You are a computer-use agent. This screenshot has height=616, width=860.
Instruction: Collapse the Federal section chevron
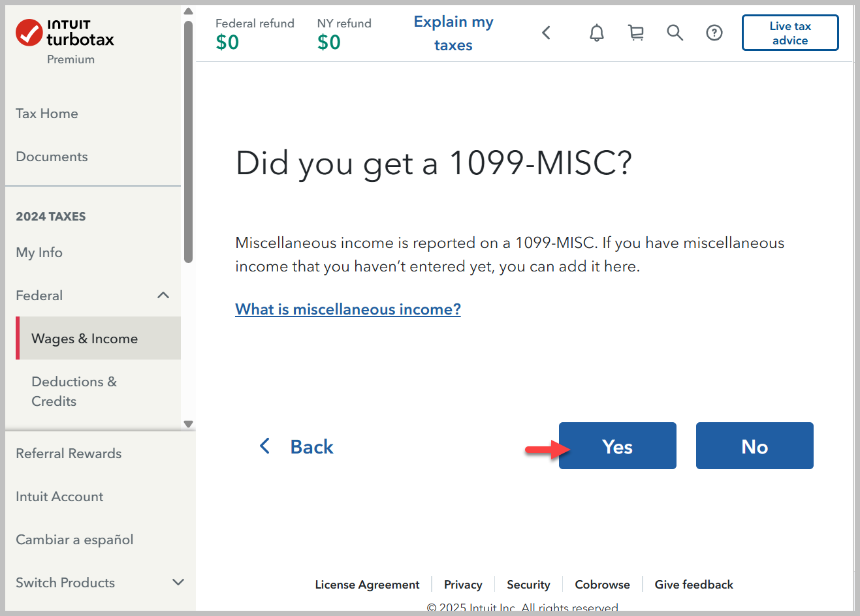(x=163, y=296)
